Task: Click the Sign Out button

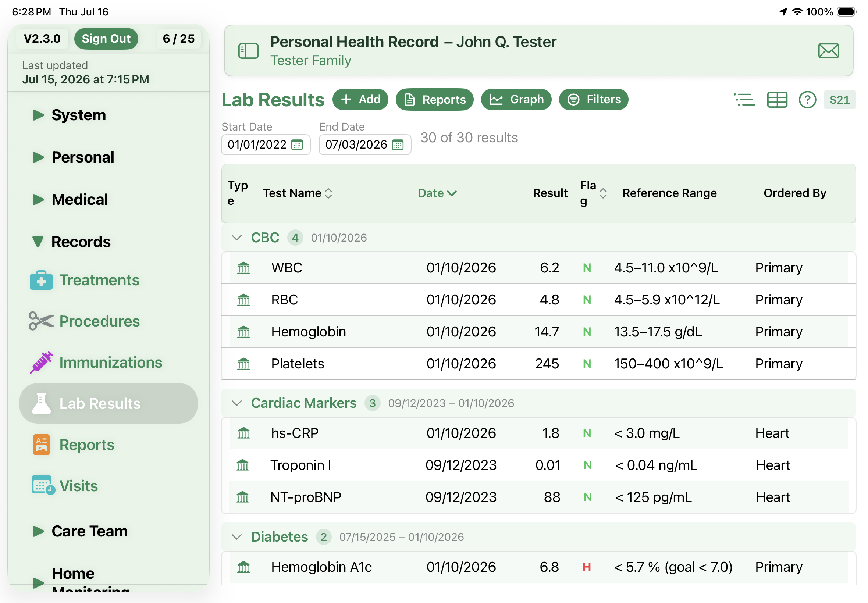Action: [x=106, y=39]
